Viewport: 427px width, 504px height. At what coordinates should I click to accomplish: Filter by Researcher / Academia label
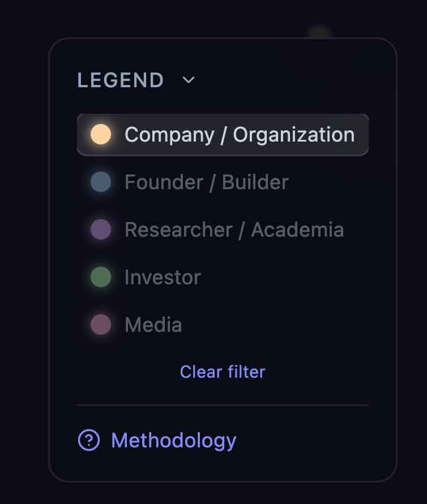tap(234, 230)
